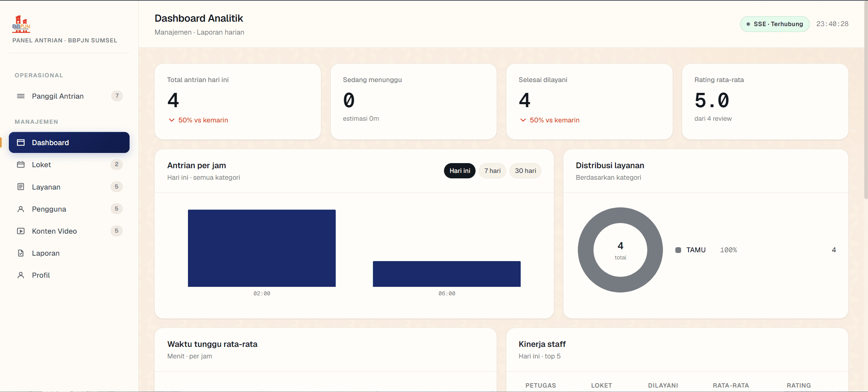868x392 pixels.
Task: Open the Dashboard menu item
Action: coord(69,142)
